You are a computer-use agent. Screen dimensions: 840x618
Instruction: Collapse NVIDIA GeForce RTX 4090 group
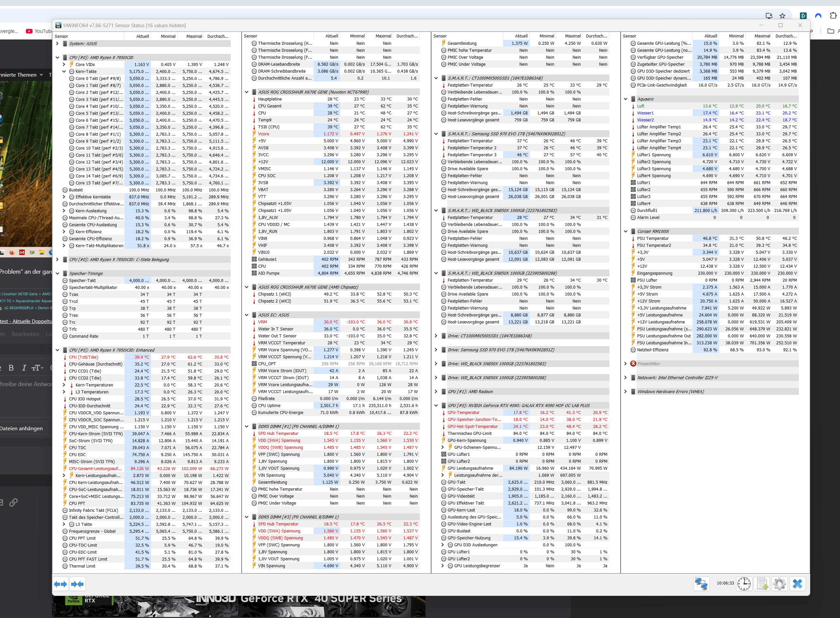(436, 405)
